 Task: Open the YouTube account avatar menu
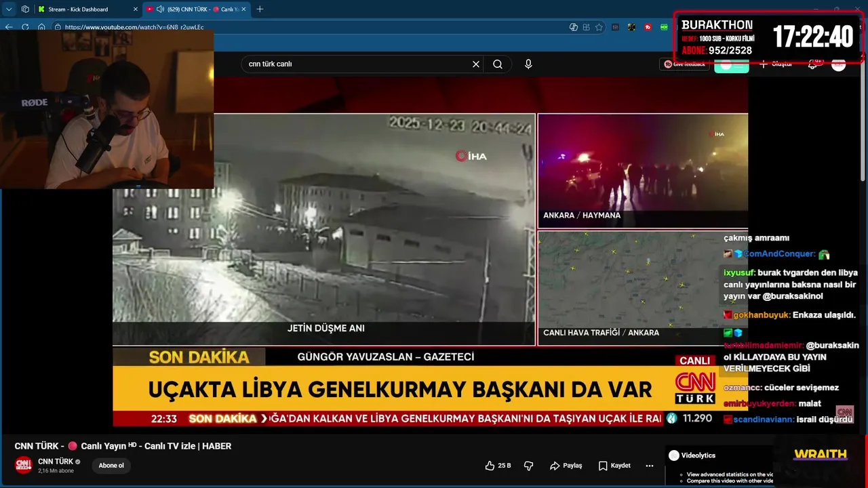point(839,64)
